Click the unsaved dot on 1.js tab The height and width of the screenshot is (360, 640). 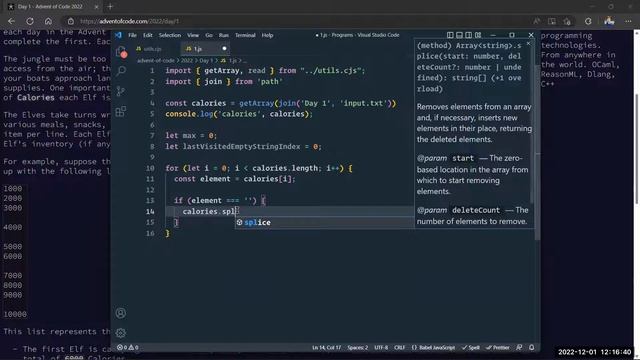click(224, 49)
